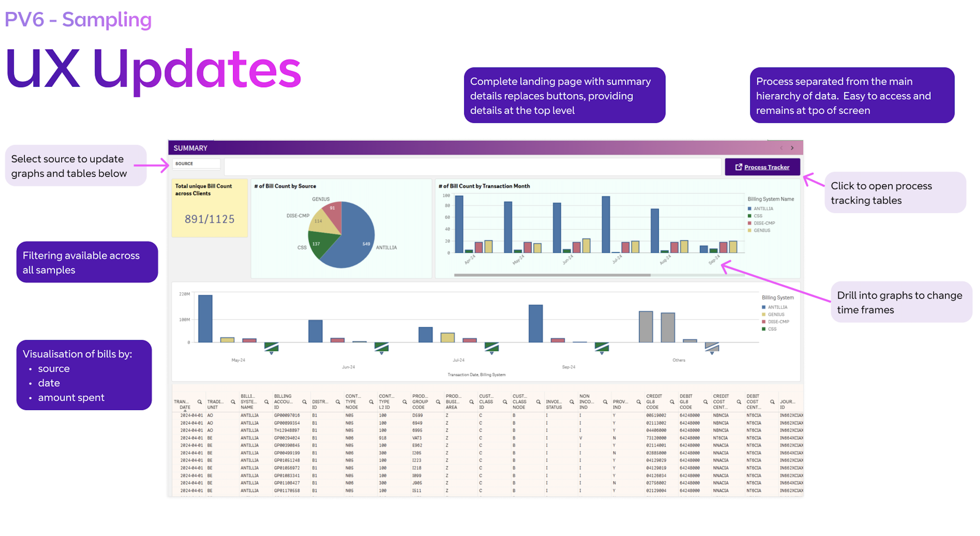Search the TRAN... DATE column
980x536 pixels.
coord(200,402)
